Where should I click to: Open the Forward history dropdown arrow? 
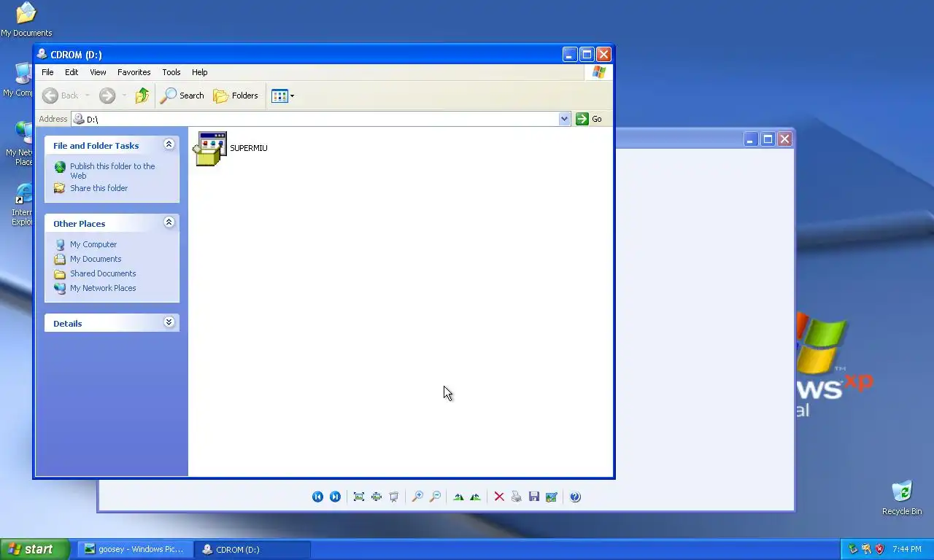124,96
